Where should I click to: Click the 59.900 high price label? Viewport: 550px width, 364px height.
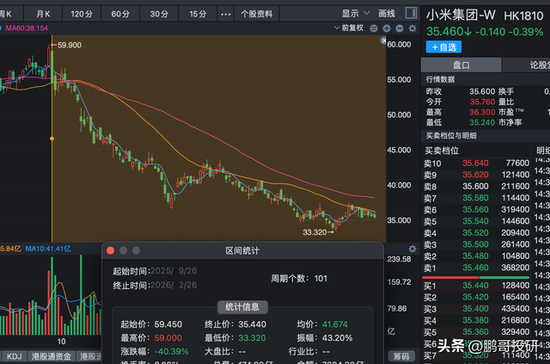[x=69, y=45]
